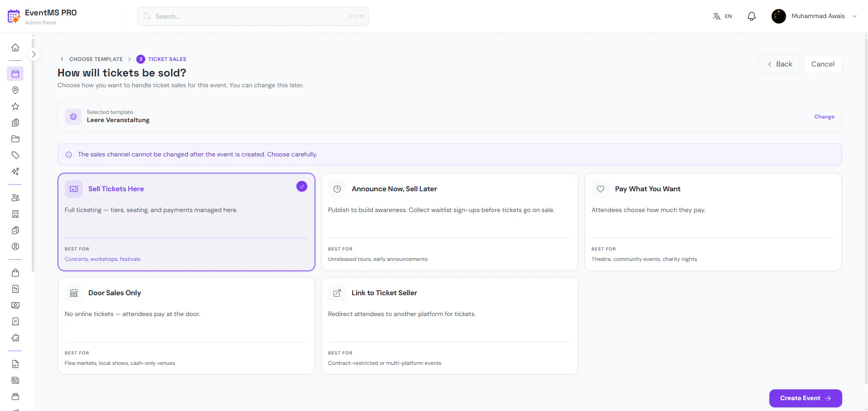This screenshot has height=411, width=868.
Task: Open the folder icon in sidebar
Action: [x=15, y=139]
